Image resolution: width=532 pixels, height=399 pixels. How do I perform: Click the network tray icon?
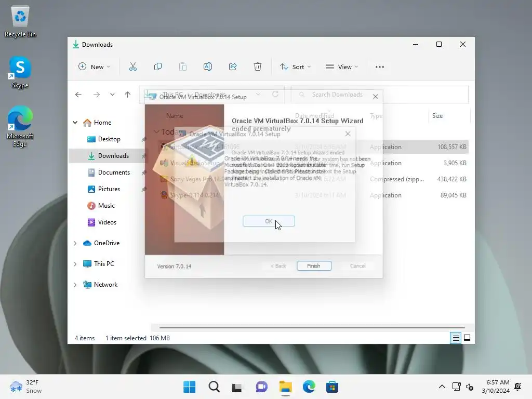(456, 387)
